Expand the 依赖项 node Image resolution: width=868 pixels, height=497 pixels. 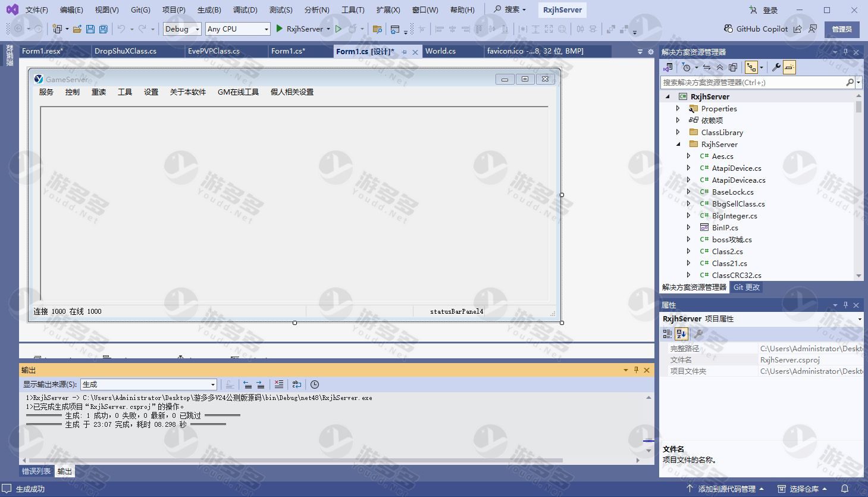(x=678, y=120)
